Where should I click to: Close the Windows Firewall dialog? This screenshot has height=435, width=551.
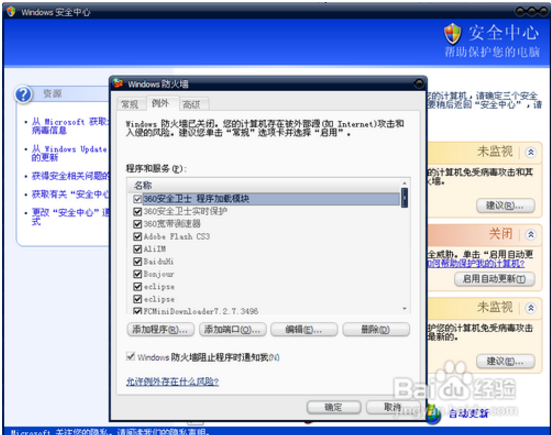(x=419, y=84)
